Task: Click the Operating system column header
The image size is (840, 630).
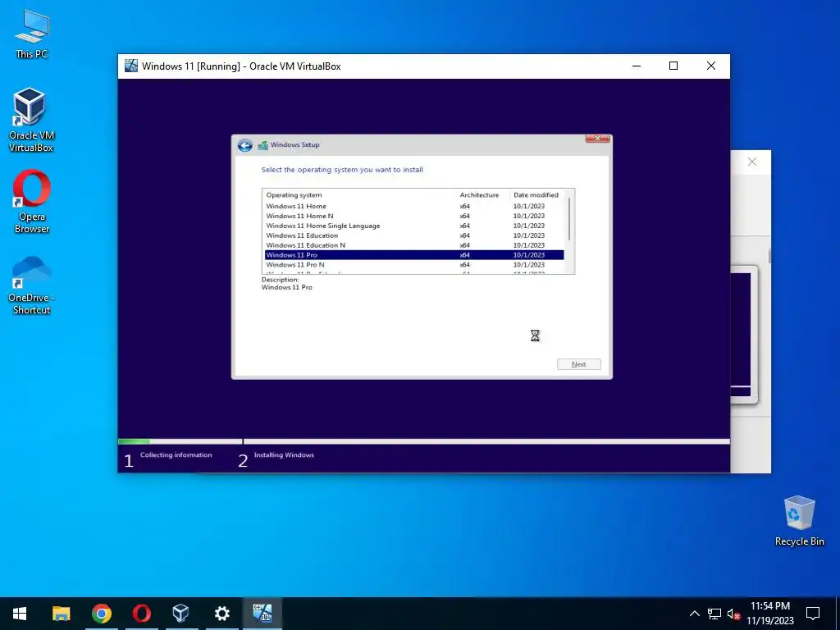Action: [294, 195]
